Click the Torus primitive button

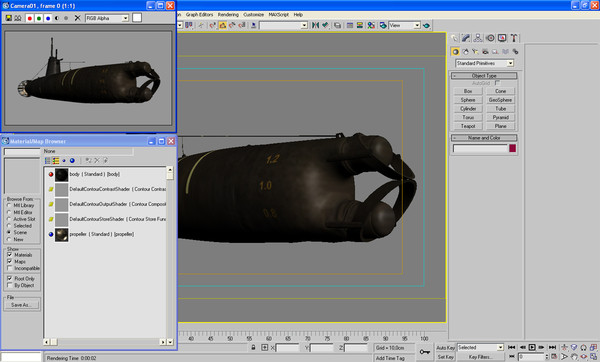468,117
